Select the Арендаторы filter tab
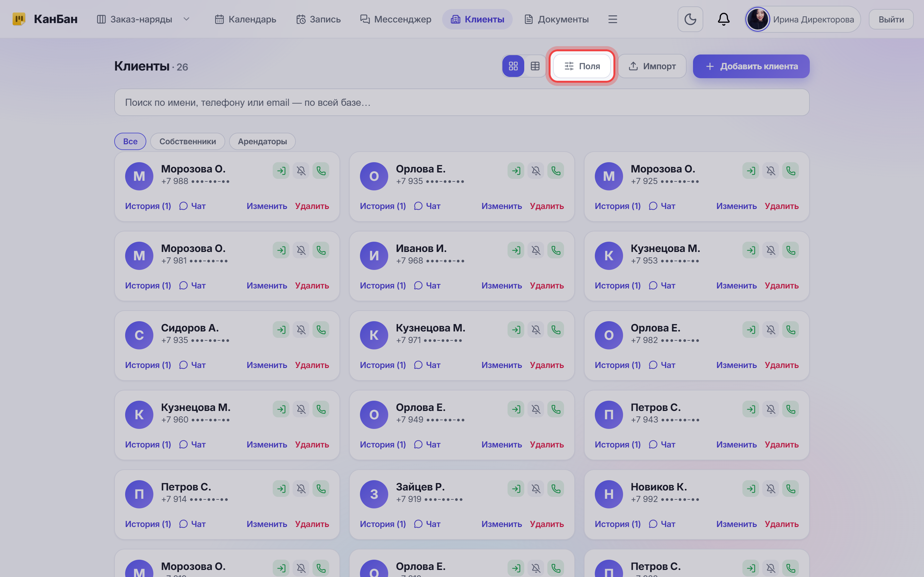 [x=262, y=141]
